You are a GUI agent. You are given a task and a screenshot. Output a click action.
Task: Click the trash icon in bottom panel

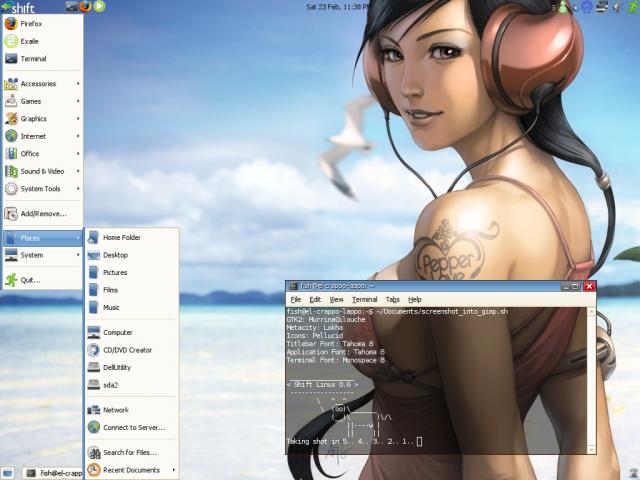633,473
